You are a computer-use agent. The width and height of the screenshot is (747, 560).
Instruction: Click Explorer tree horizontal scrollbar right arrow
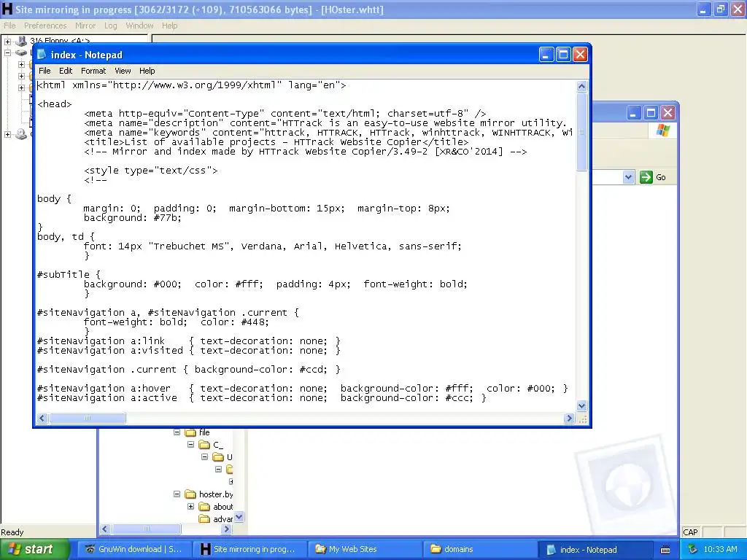[x=227, y=529]
